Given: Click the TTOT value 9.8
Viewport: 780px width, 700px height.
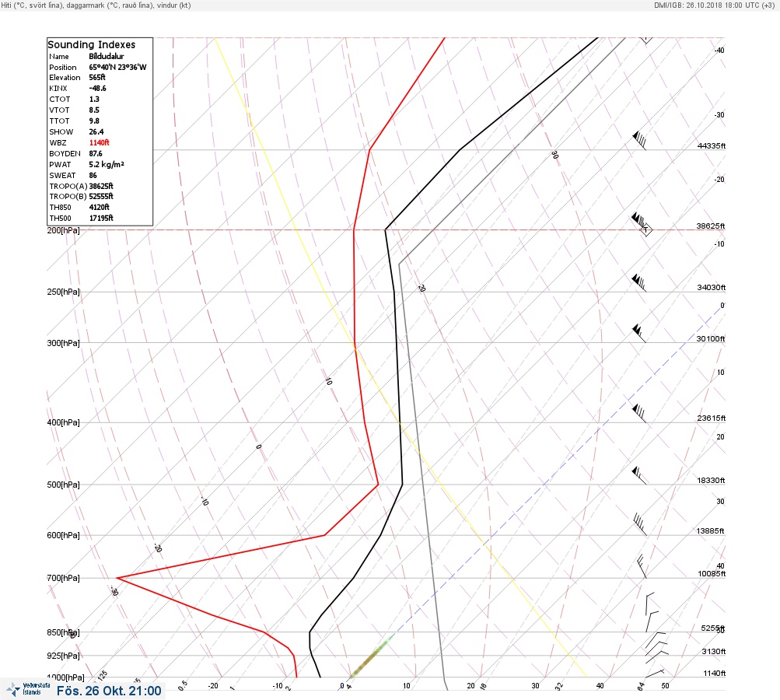Looking at the screenshot, I should tap(94, 121).
